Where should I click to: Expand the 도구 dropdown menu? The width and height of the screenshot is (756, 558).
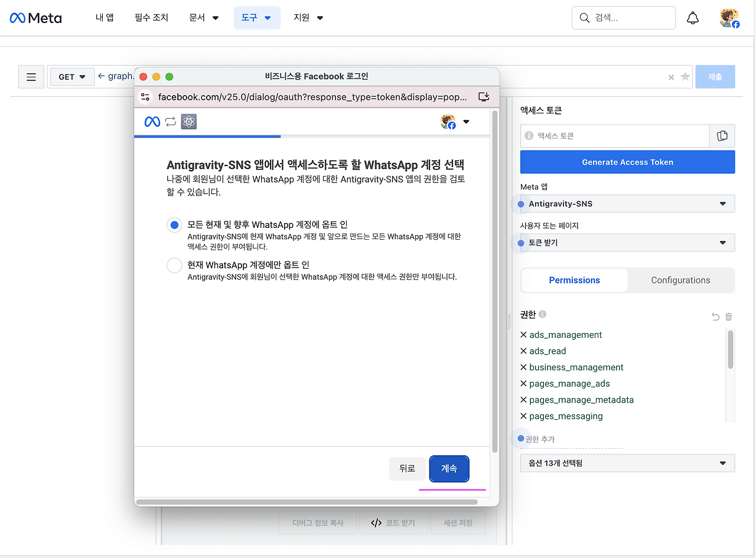pyautogui.click(x=257, y=18)
